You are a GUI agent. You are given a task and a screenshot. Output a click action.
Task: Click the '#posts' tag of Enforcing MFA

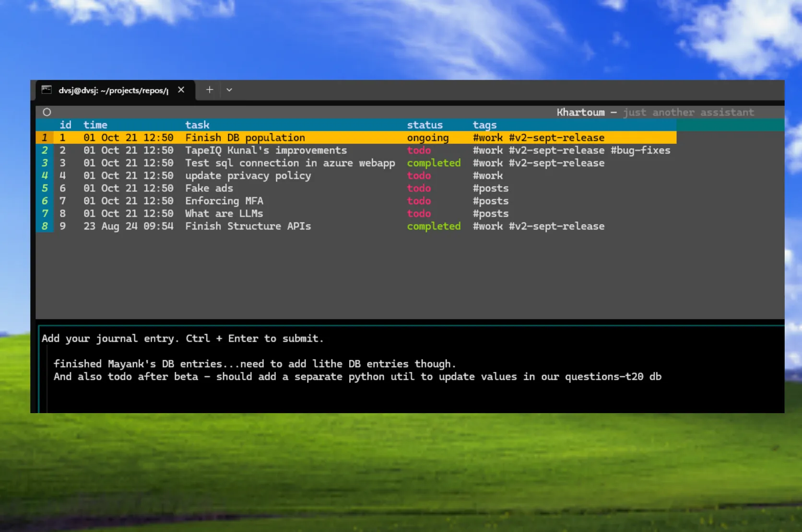(x=491, y=201)
